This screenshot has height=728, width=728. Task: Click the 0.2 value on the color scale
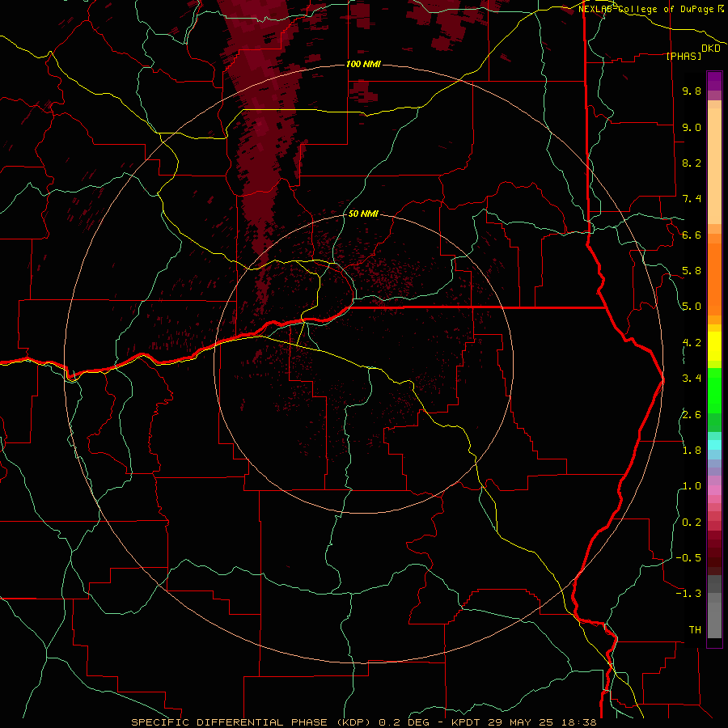point(692,522)
